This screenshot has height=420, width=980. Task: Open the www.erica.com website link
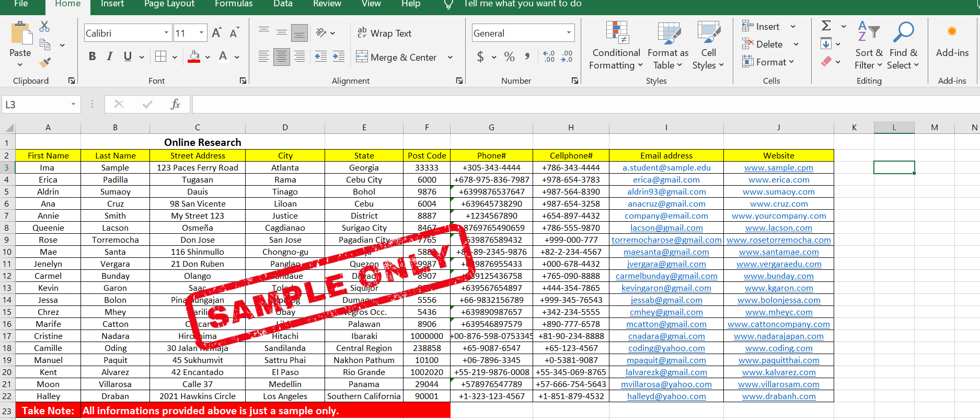(779, 180)
